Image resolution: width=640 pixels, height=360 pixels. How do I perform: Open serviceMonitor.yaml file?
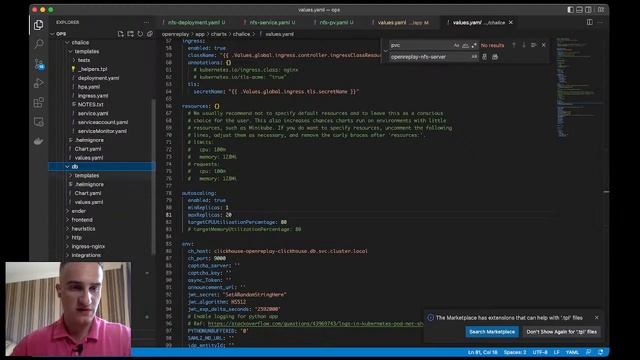[x=102, y=131]
